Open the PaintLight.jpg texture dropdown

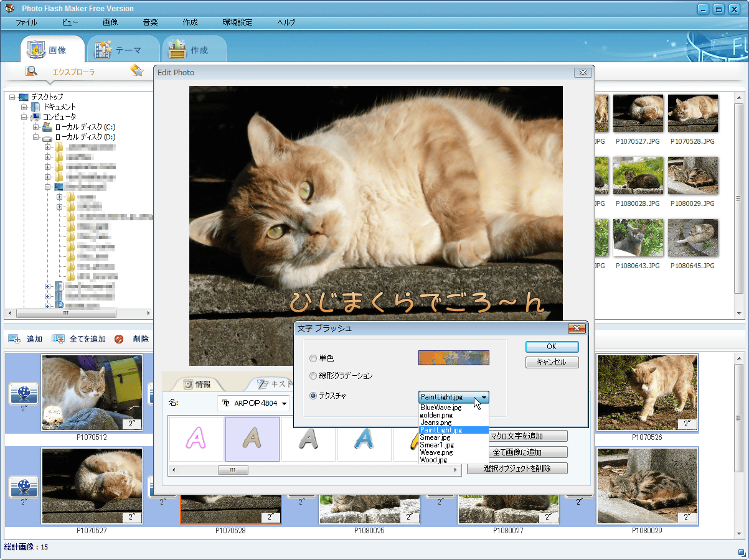[x=484, y=396]
